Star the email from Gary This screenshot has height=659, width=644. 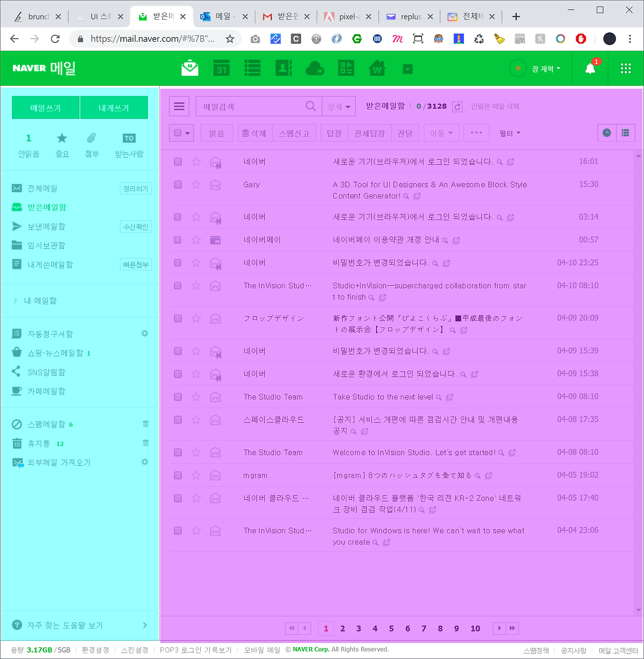(x=196, y=185)
